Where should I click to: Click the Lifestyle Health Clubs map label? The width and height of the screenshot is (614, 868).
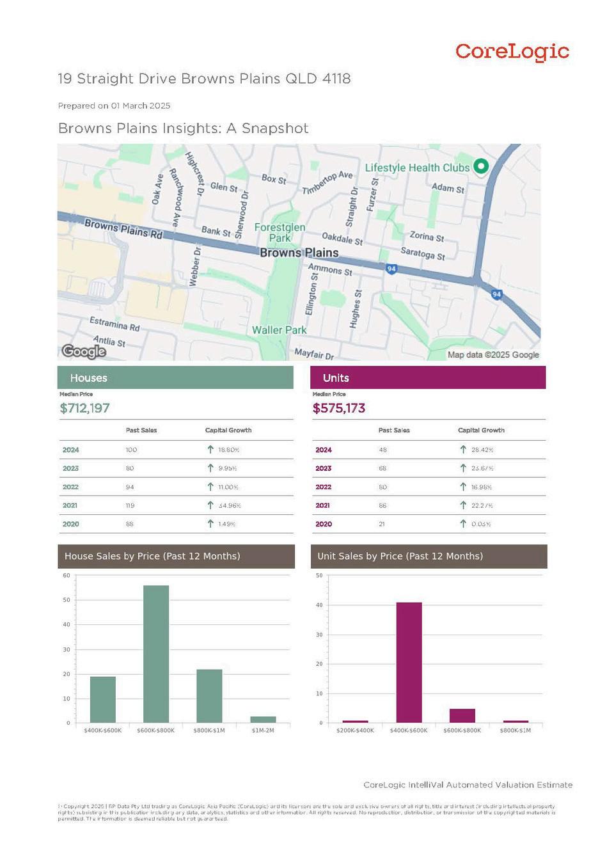[417, 168]
